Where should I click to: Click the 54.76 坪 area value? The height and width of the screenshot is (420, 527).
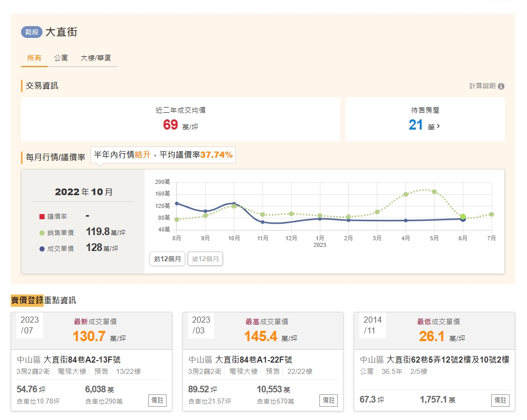31,389
